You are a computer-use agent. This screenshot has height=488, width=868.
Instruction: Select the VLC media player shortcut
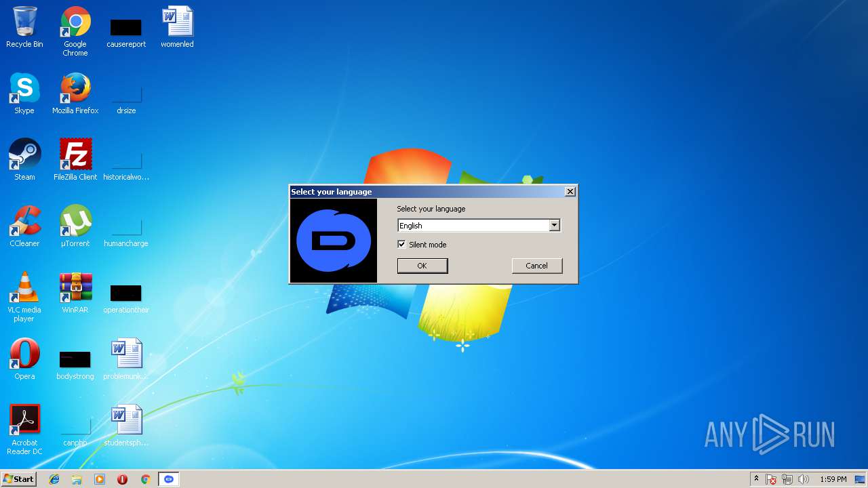tap(24, 297)
